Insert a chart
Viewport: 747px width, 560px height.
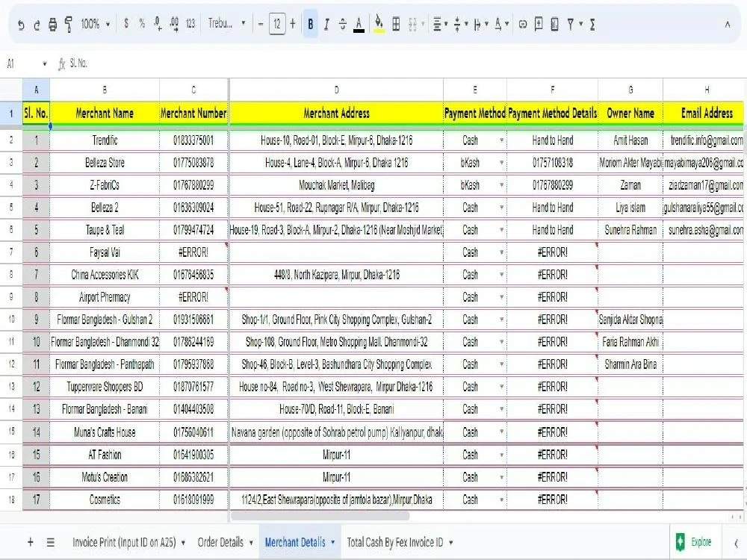click(554, 24)
